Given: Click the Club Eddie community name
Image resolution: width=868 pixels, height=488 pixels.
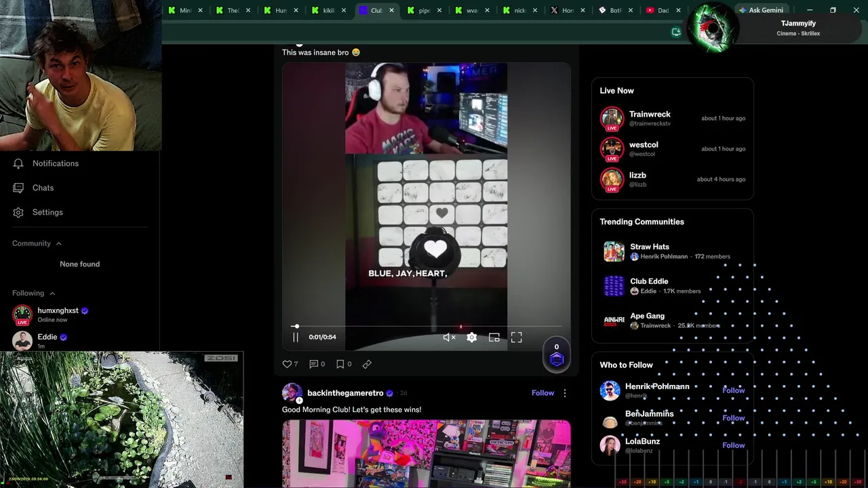Looking at the screenshot, I should (649, 281).
